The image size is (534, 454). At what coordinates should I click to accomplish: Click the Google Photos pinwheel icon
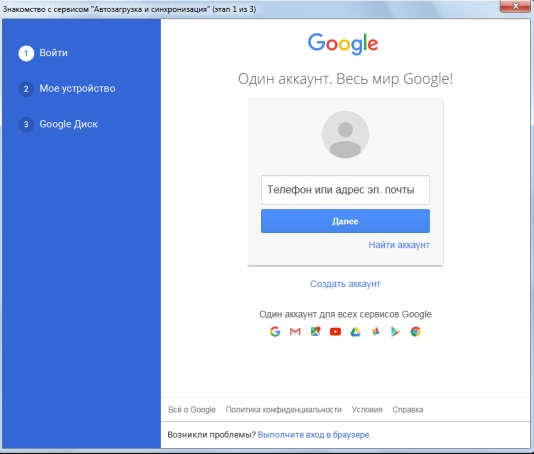[x=375, y=331]
